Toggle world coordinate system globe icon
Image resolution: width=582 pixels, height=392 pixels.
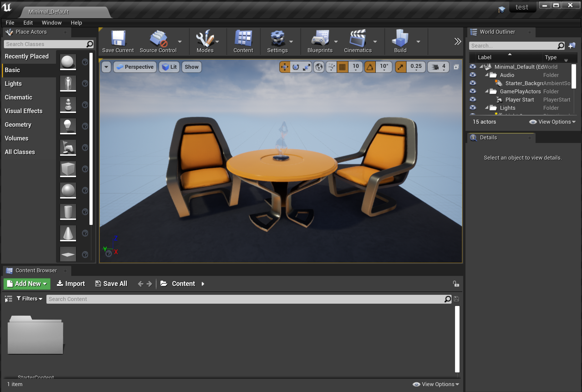319,67
